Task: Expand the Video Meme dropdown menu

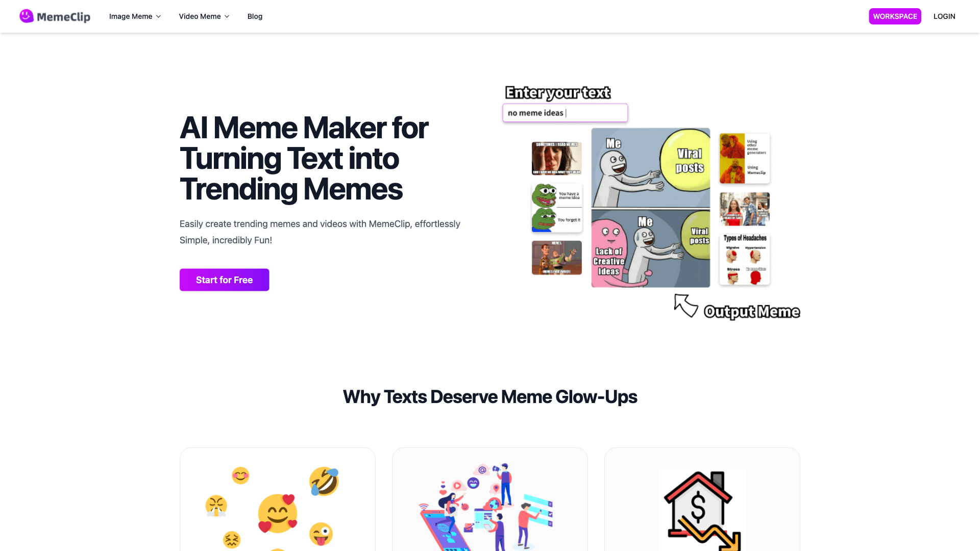Action: pos(204,16)
